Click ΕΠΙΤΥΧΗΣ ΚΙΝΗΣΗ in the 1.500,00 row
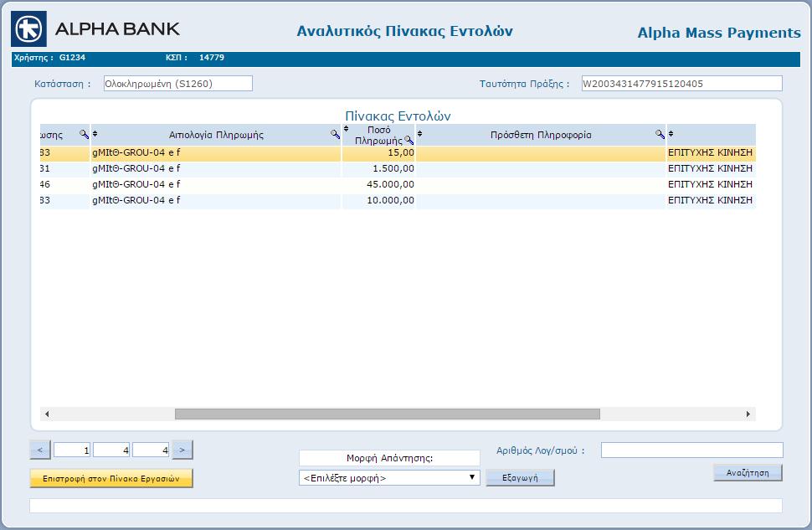812x530 pixels. 710,168
